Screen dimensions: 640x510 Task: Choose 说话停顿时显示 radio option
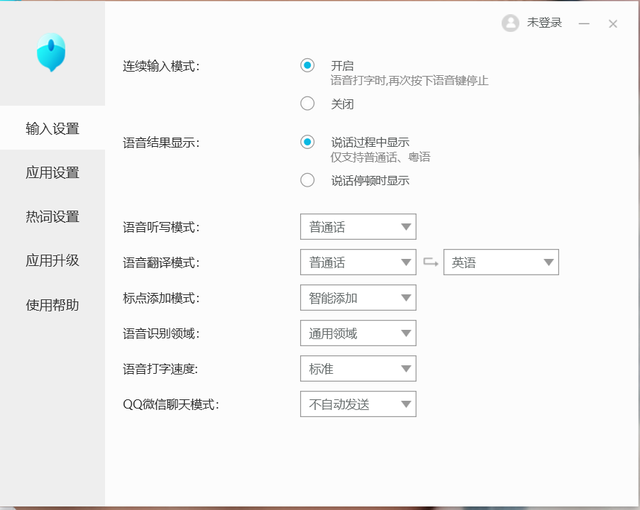pyautogui.click(x=307, y=180)
